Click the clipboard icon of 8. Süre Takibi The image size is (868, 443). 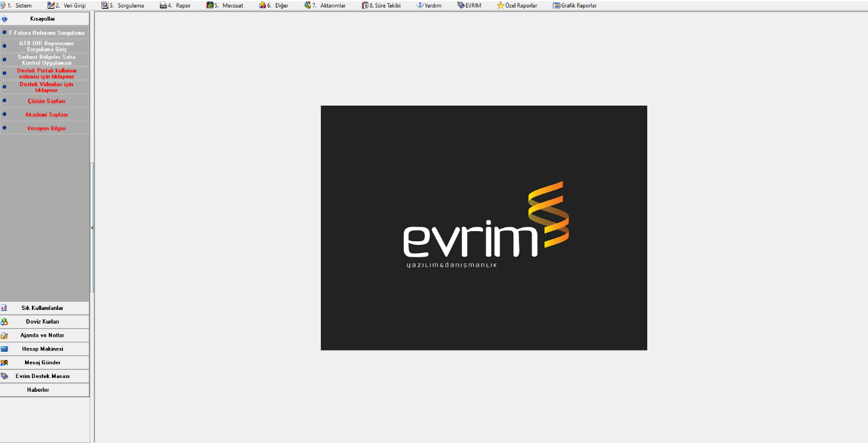click(x=365, y=6)
